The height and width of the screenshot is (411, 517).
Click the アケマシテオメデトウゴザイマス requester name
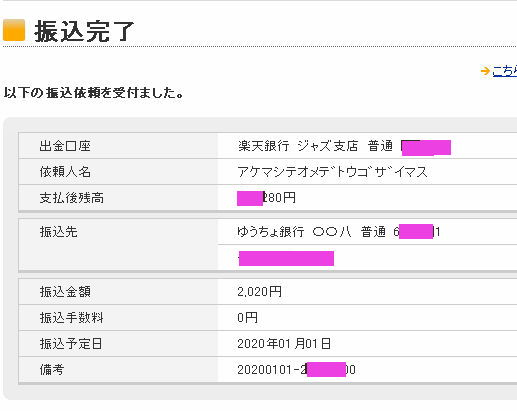click(x=332, y=172)
